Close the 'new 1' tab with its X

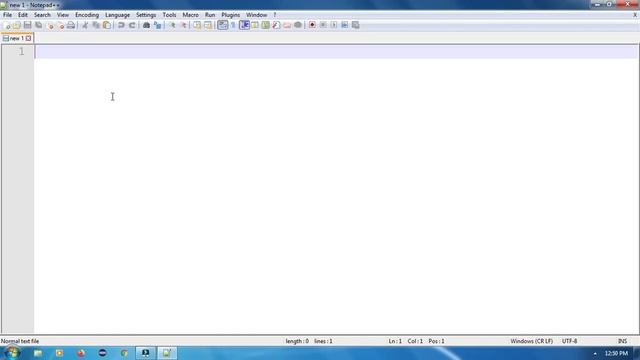(x=29, y=38)
